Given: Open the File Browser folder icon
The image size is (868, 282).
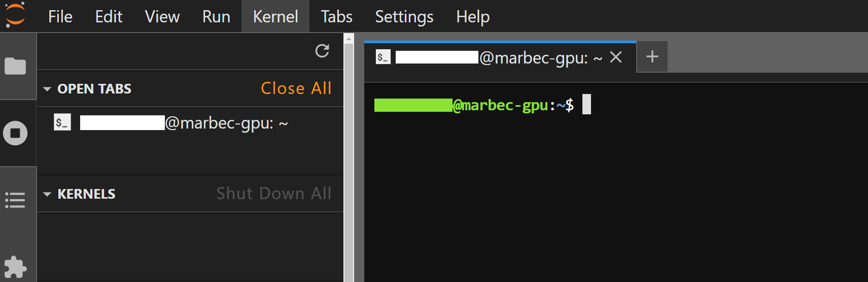Looking at the screenshot, I should tap(15, 66).
